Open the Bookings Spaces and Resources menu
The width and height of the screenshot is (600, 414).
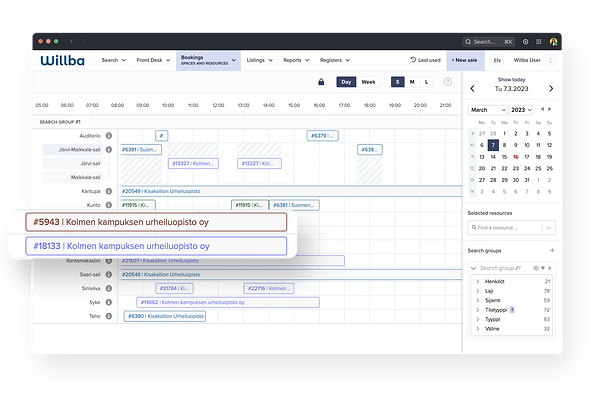[x=209, y=60]
